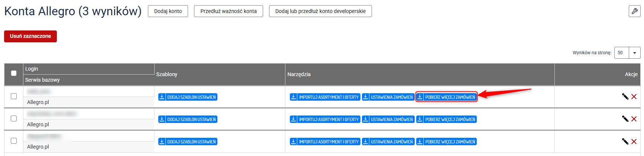Image resolution: width=644 pixels, height=156 pixels.
Task: Click Importuj asortyment i oferty in second row
Action: [x=325, y=119]
